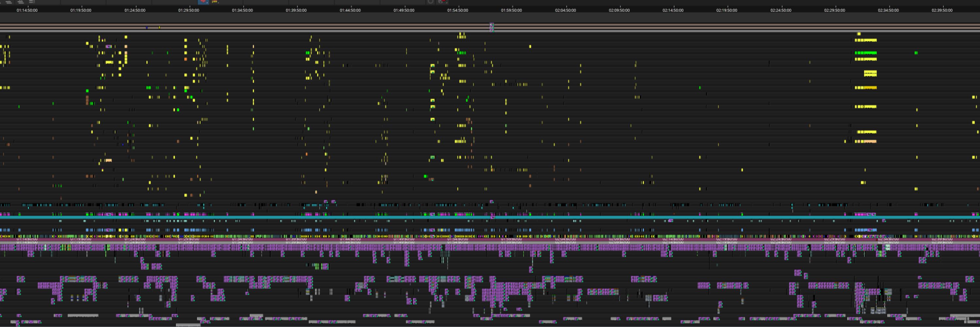Image resolution: width=980 pixels, height=327 pixels.
Task: Jump to 01:49:50:00 on the upper ruler
Action: (x=404, y=10)
